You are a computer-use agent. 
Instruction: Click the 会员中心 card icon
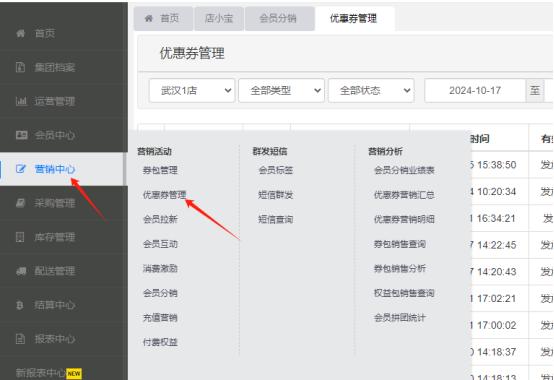21,135
